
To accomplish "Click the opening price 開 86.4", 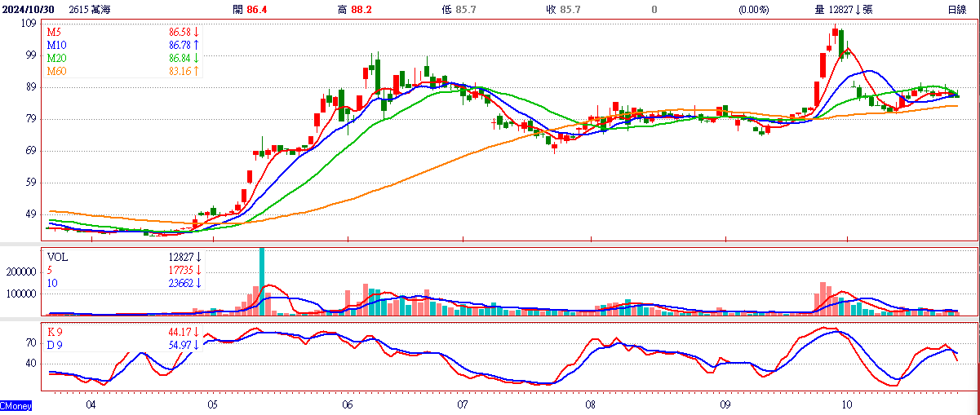I will (x=250, y=9).
